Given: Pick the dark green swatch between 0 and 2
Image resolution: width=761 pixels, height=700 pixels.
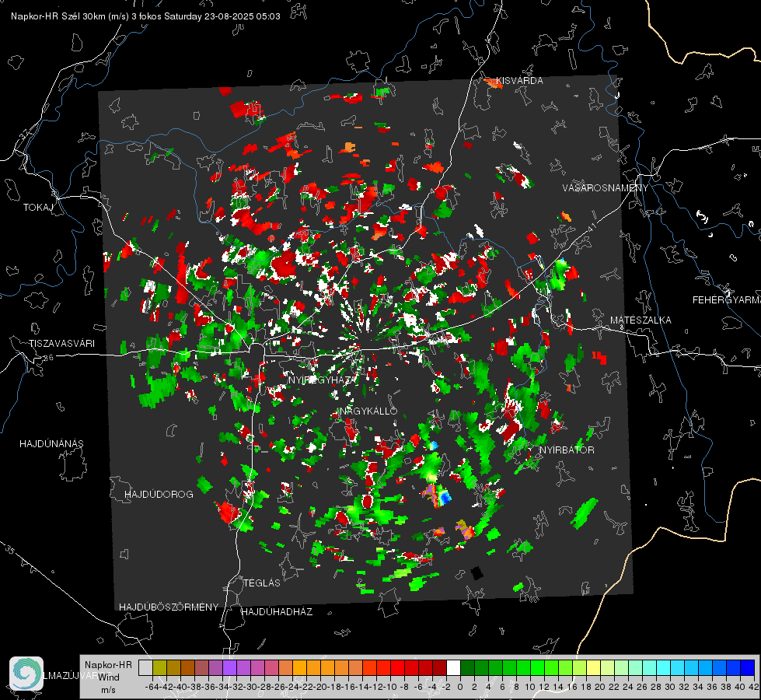Looking at the screenshot, I should (x=467, y=667).
